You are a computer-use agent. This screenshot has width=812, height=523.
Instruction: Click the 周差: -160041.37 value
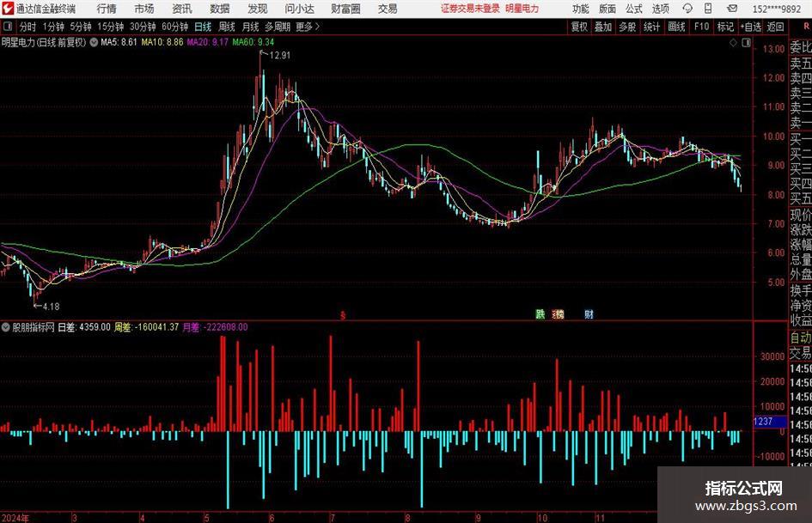[147, 327]
